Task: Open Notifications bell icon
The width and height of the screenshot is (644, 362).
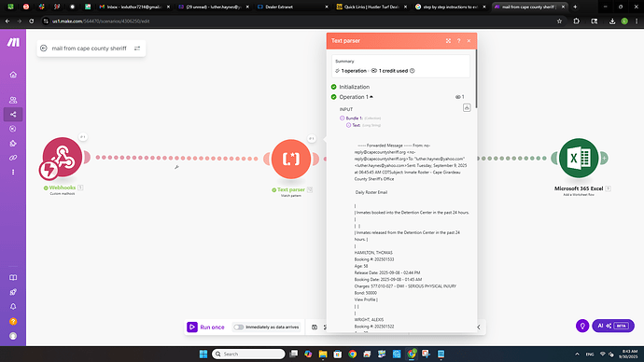Action: (x=13, y=307)
